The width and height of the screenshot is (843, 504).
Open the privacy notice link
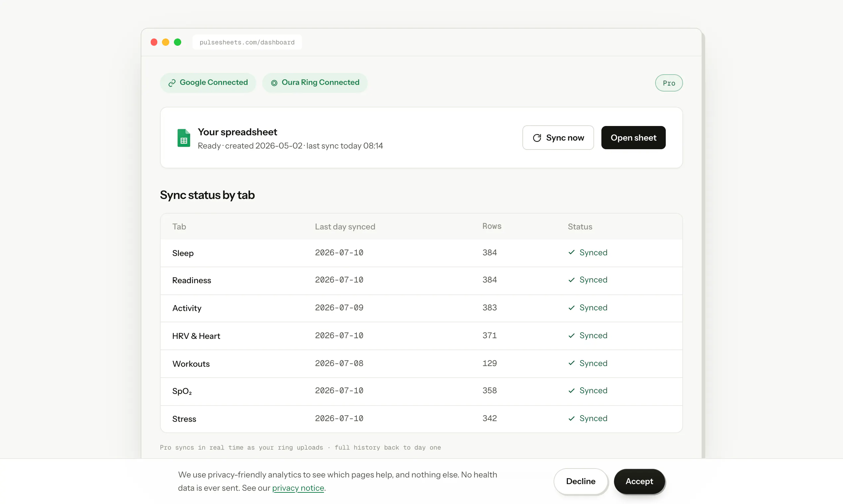(298, 488)
